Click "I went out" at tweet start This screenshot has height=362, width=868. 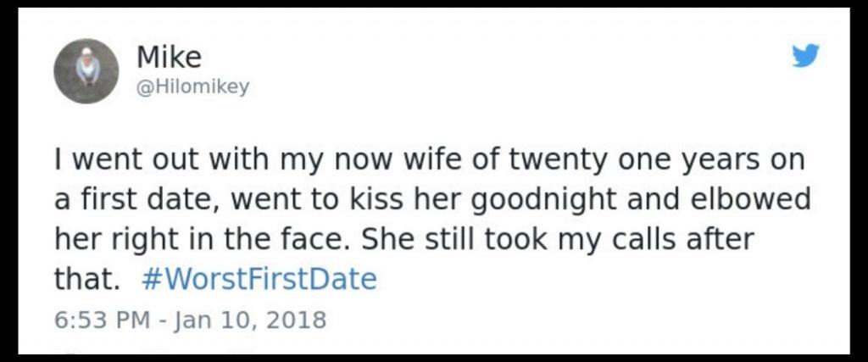coord(108,161)
